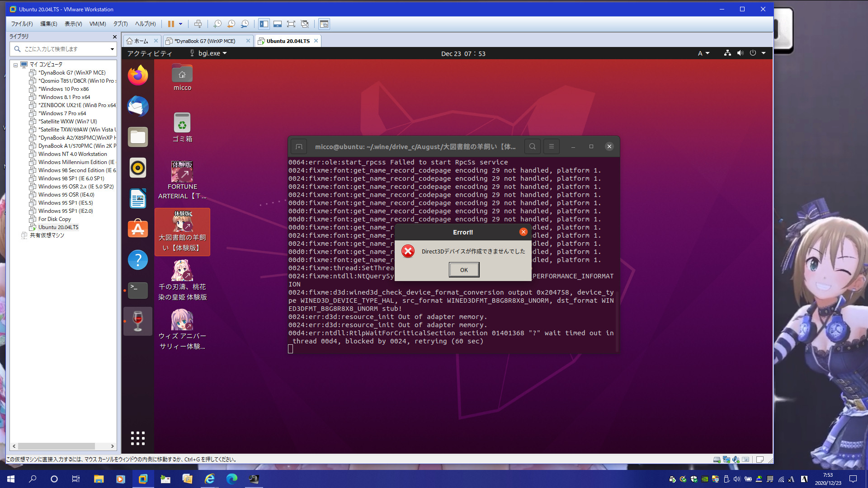Open LibreOffice Writer from the dock
The width and height of the screenshot is (868, 488).
pyautogui.click(x=138, y=198)
